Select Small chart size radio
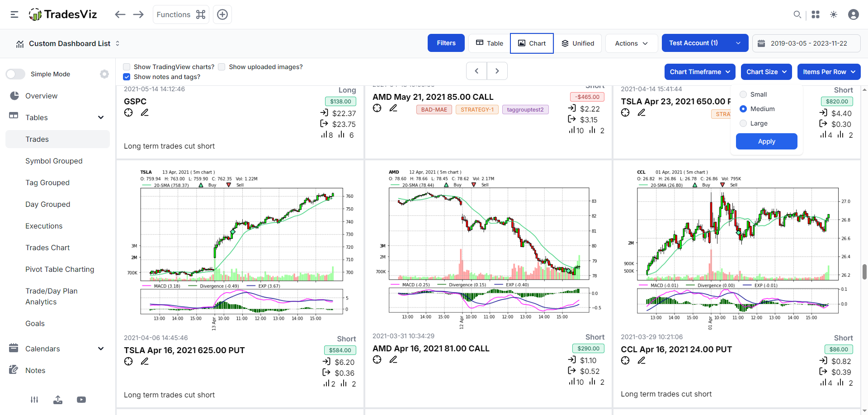Screen dimensions: 868x415 point(743,94)
